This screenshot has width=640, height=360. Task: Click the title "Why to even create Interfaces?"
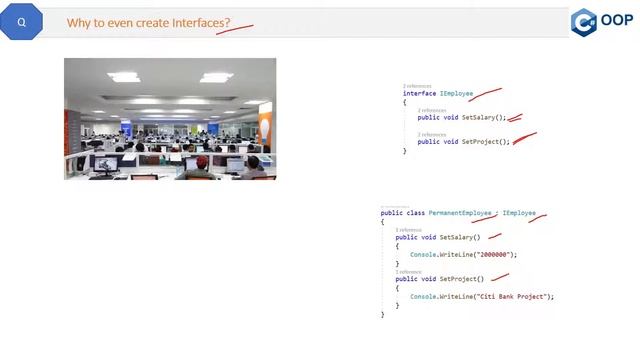click(148, 23)
